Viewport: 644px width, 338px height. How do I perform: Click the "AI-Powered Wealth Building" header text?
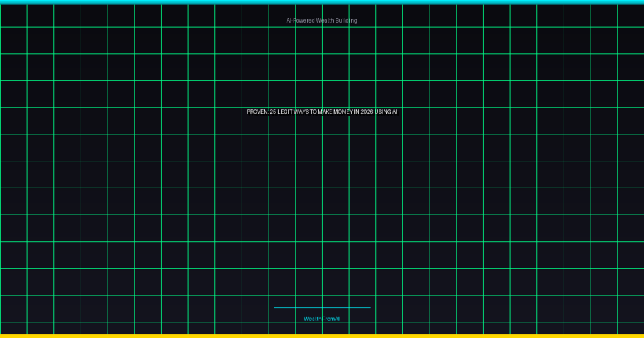click(x=321, y=21)
